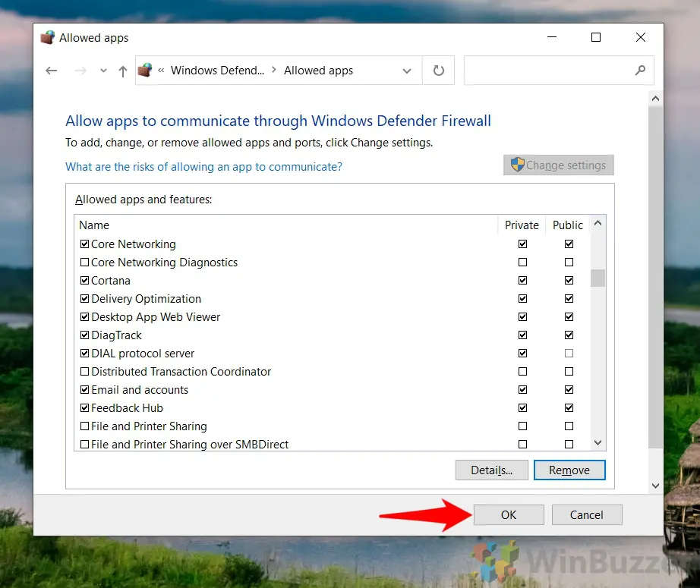Open the hidden breadcrumb double-chevron
The image size is (700, 588).
161,70
